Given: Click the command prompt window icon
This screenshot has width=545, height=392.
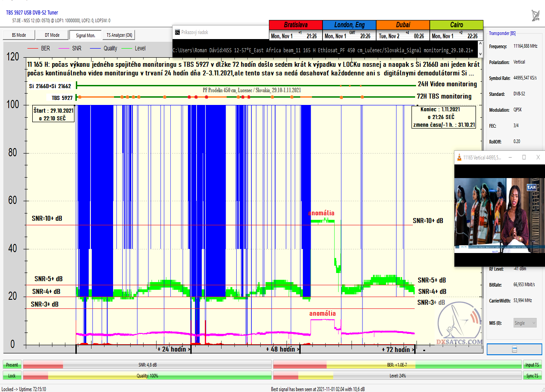Looking at the screenshot, I should [177, 32].
